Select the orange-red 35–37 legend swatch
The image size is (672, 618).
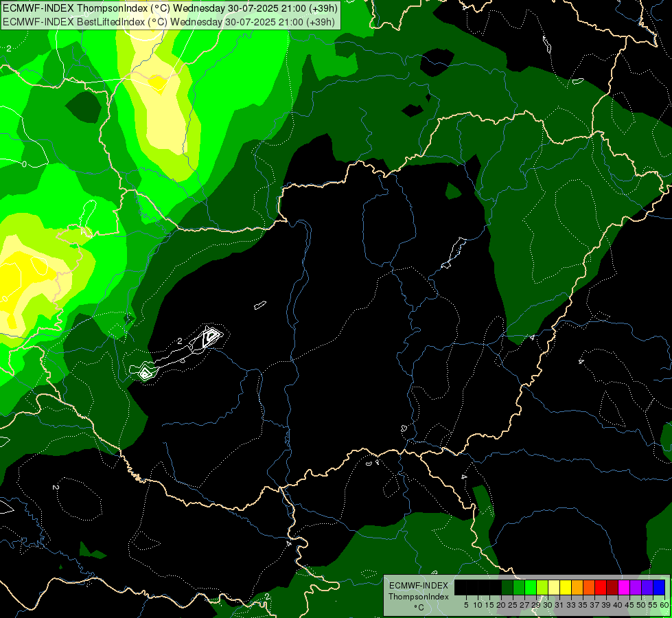coord(589,587)
